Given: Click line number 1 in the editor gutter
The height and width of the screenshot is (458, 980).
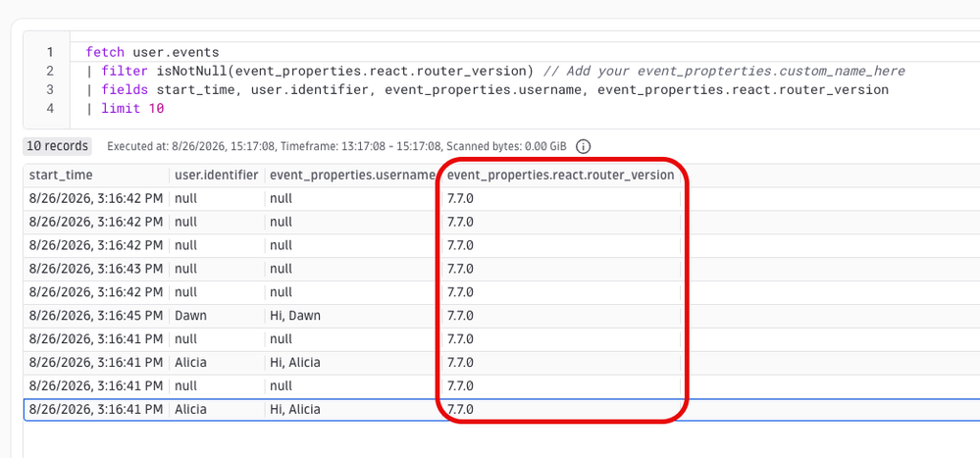Looking at the screenshot, I should click(50, 52).
